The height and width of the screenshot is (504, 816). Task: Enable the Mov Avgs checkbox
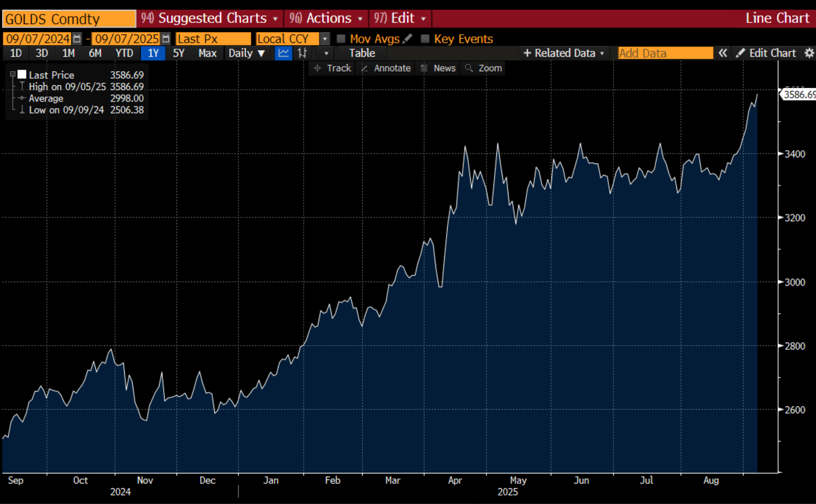pyautogui.click(x=341, y=39)
